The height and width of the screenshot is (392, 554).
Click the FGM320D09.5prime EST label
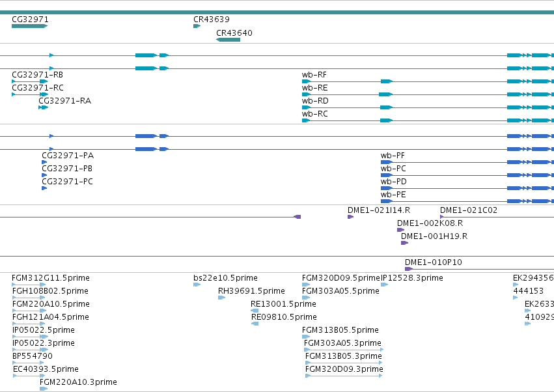(x=340, y=278)
